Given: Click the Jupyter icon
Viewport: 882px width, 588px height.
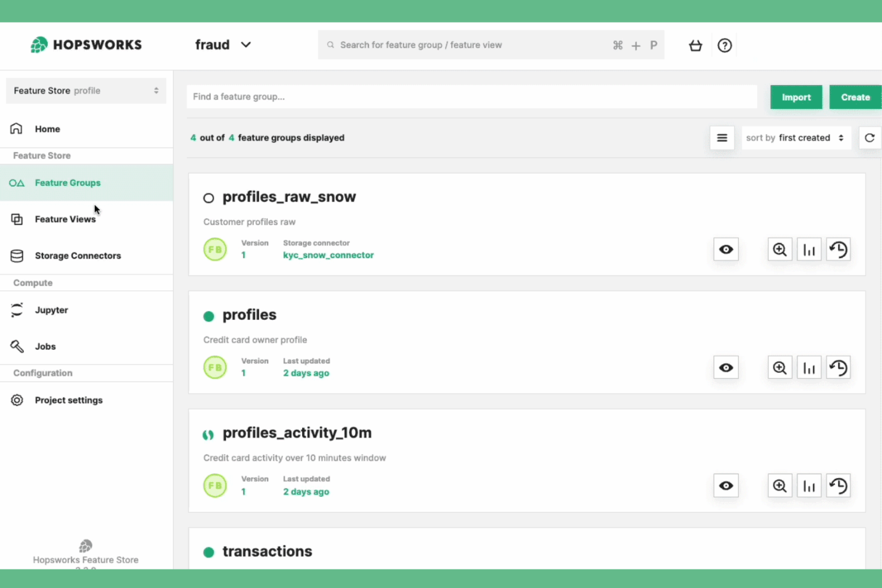Looking at the screenshot, I should tap(17, 310).
